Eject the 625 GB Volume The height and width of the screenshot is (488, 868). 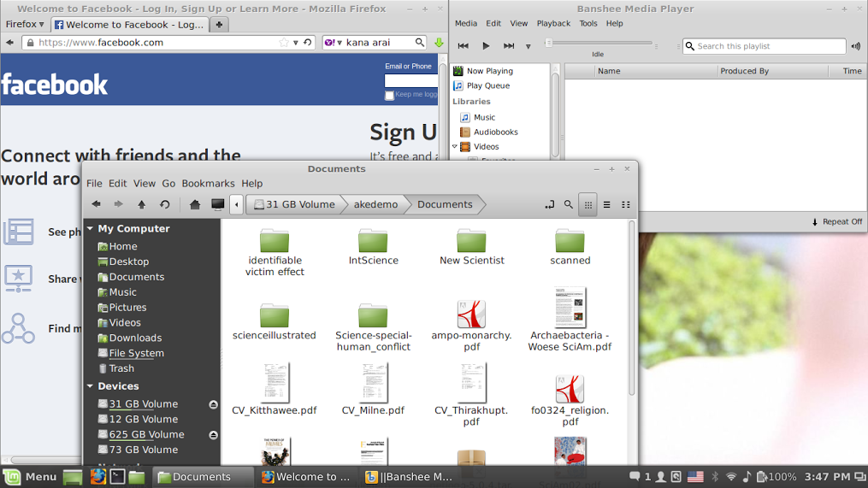click(213, 435)
